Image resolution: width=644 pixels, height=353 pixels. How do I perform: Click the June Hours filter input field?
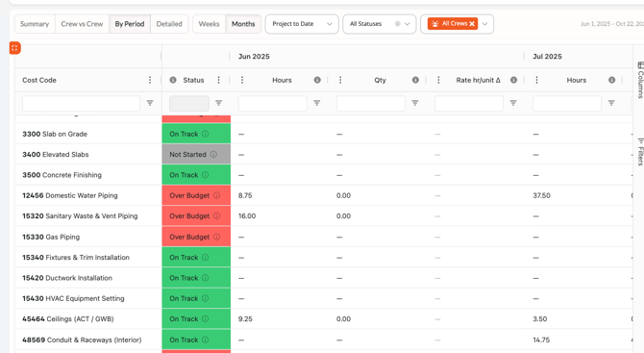272,103
